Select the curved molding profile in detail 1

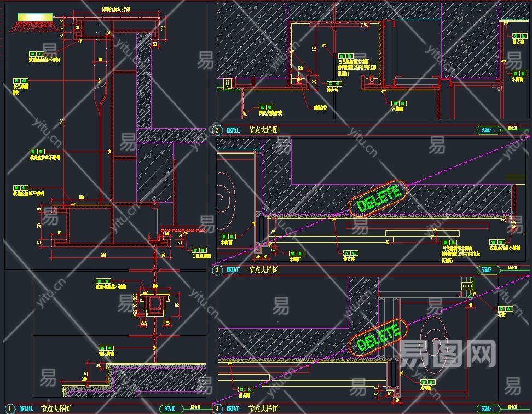click(101, 97)
